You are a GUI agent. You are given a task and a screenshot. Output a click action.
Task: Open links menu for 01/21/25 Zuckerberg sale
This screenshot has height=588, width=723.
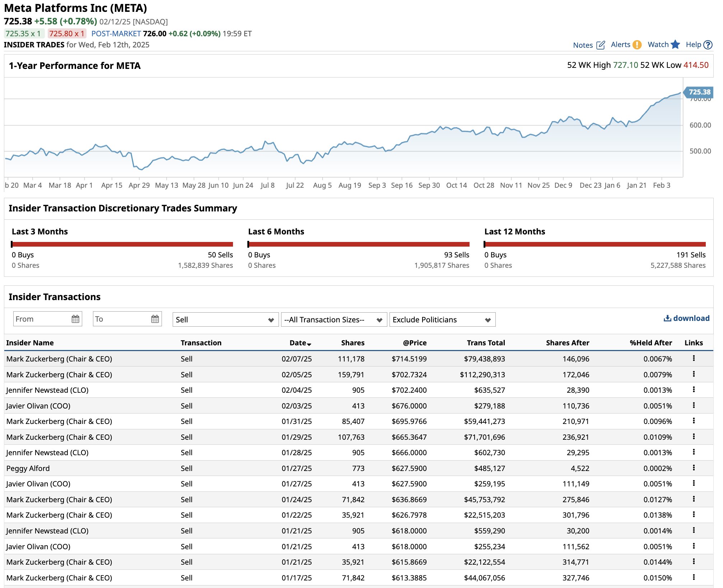coord(694,561)
